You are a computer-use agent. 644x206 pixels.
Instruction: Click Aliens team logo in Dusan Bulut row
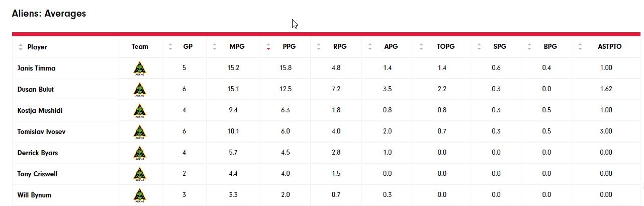(x=140, y=89)
